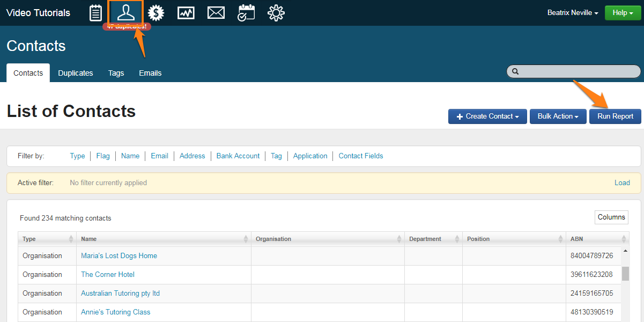Image resolution: width=644 pixels, height=322 pixels.
Task: Sort contacts by the Type column arrows
Action: pos(71,239)
